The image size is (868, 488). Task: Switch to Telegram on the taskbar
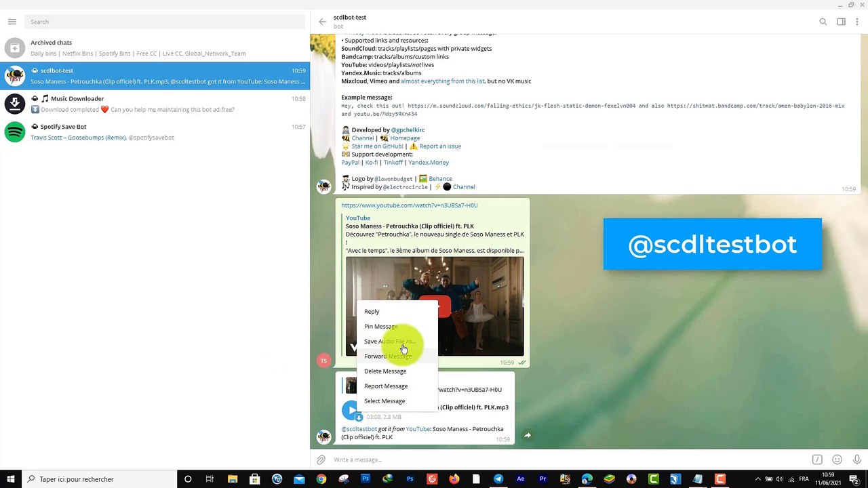coord(498,479)
